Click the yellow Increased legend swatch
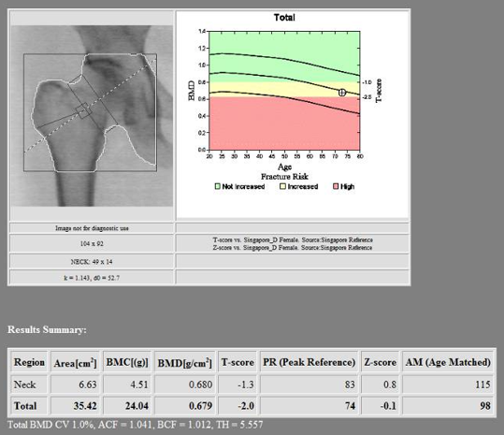Screen dimensions: 504x435 (x=282, y=186)
